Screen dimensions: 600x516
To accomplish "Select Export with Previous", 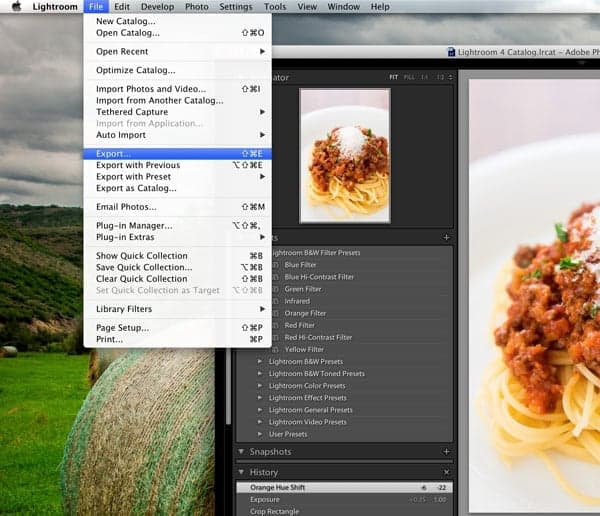I will (x=178, y=165).
